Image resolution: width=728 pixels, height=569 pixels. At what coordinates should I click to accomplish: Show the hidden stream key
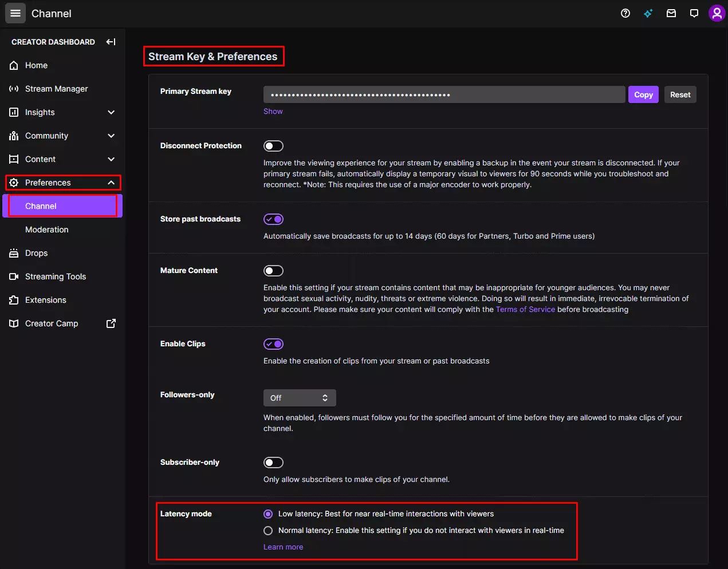click(273, 112)
